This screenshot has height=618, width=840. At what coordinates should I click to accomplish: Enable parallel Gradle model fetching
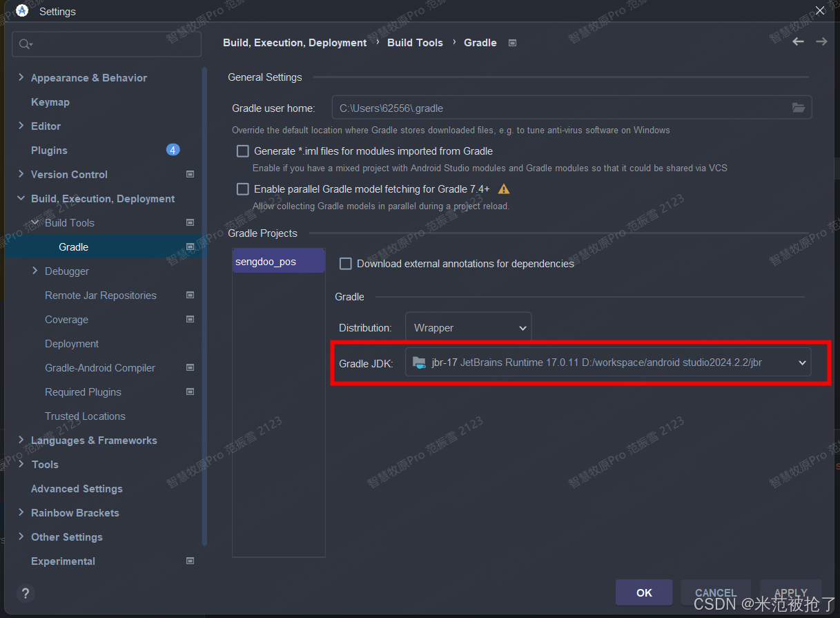[242, 189]
